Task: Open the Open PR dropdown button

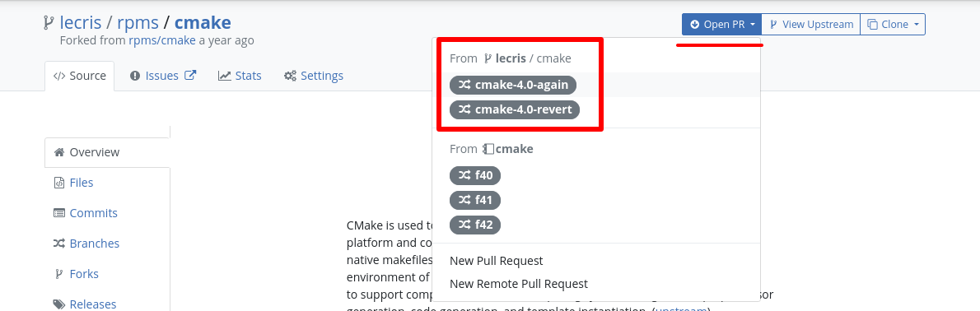Action: coord(722,25)
